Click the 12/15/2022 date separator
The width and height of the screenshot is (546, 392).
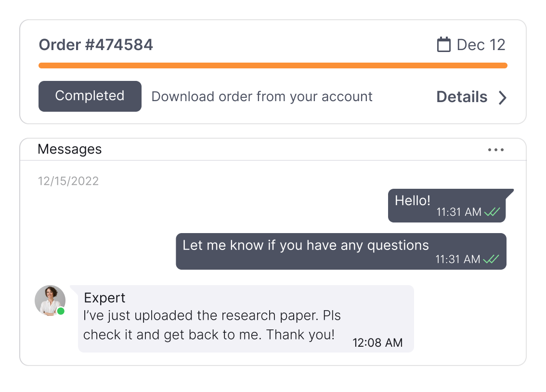(x=68, y=181)
